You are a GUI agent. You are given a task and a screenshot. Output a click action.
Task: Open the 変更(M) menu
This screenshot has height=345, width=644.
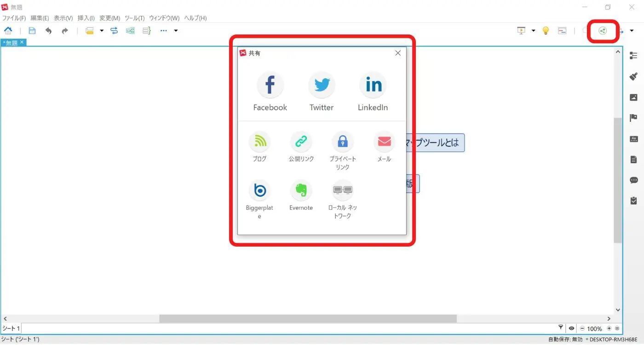109,18
